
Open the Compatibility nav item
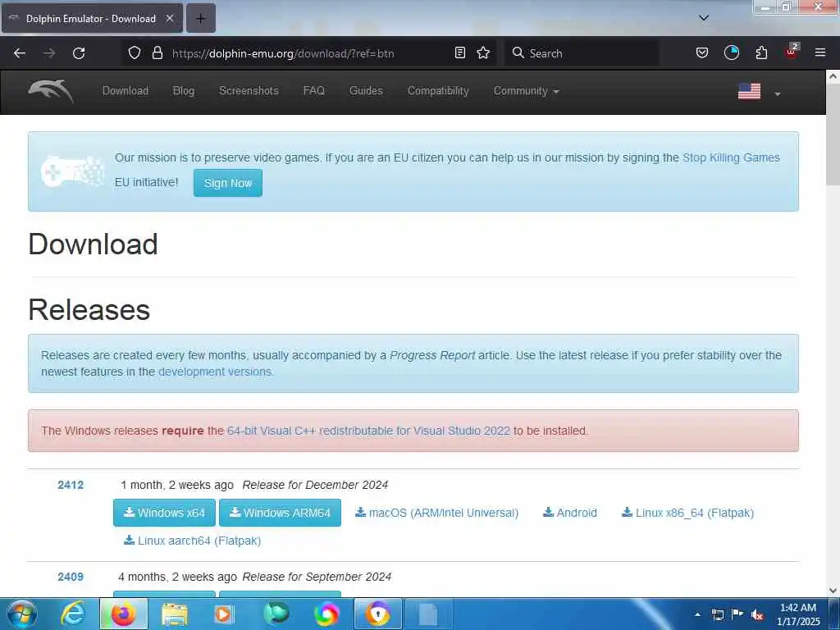click(x=438, y=91)
